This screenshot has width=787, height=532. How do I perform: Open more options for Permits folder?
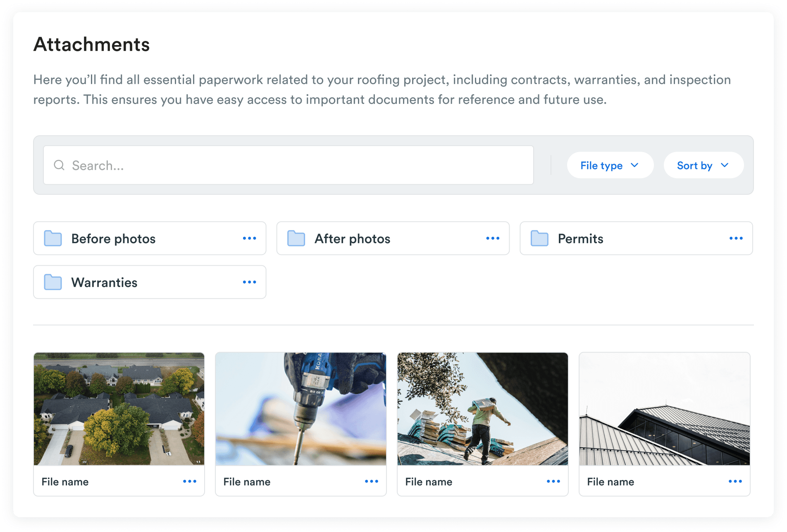(736, 239)
